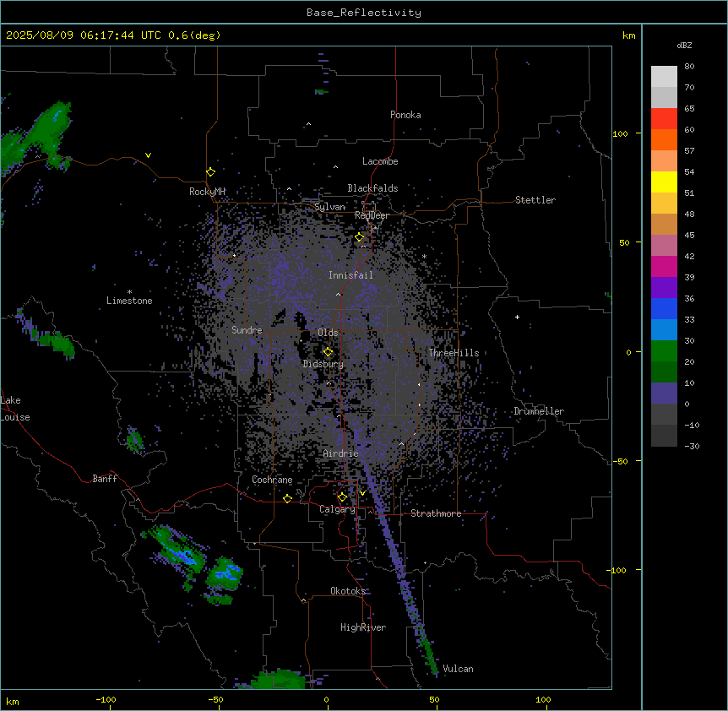The image size is (728, 711).
Task: Pick the slate blue 10 dBZ legend band
Action: coord(664,393)
